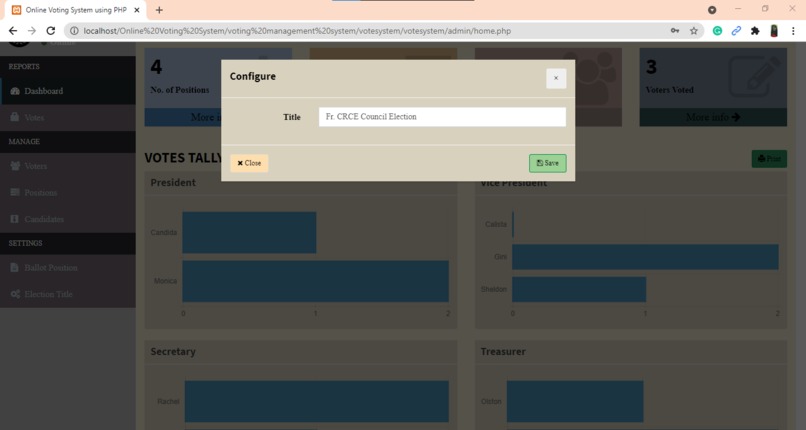This screenshot has width=806, height=430.
Task: Click the Secretary chart heading
Action: tap(173, 351)
